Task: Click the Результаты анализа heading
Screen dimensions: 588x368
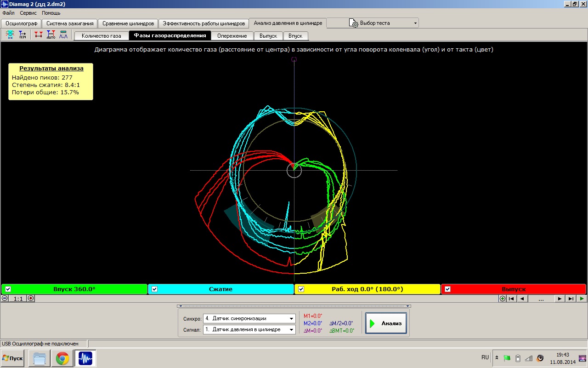Action: pyautogui.click(x=51, y=68)
